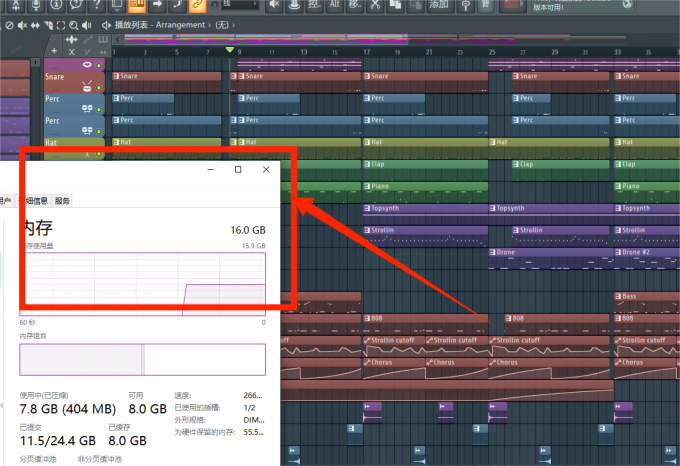Image resolution: width=680 pixels, height=466 pixels.
Task: Click the first Perc track's bongo icon
Action: point(88,109)
